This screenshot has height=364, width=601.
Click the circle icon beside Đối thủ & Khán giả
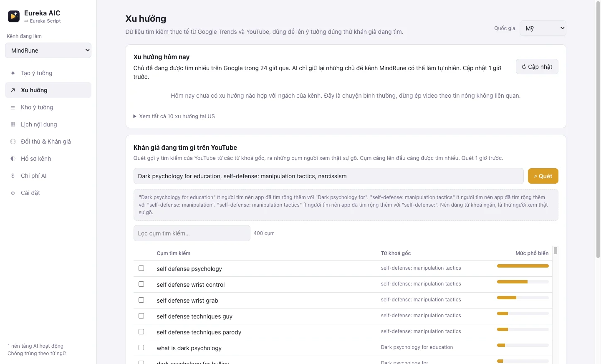tap(13, 142)
